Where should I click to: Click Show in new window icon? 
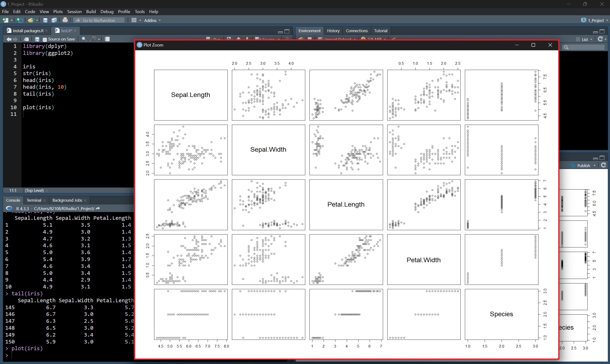point(26,39)
